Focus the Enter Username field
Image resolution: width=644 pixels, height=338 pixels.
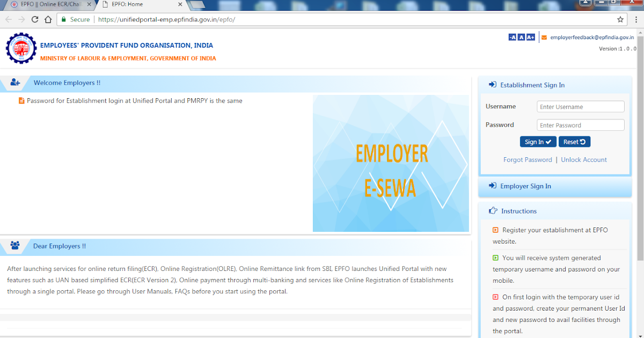coord(581,107)
